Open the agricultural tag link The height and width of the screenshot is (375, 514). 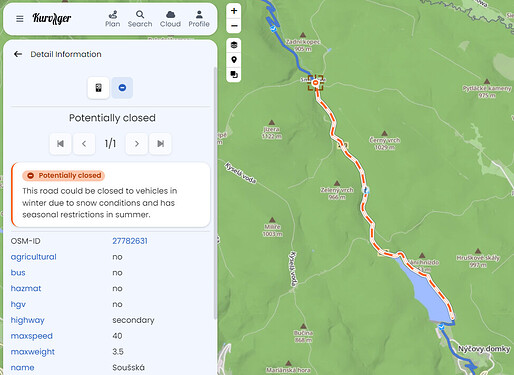coord(34,257)
